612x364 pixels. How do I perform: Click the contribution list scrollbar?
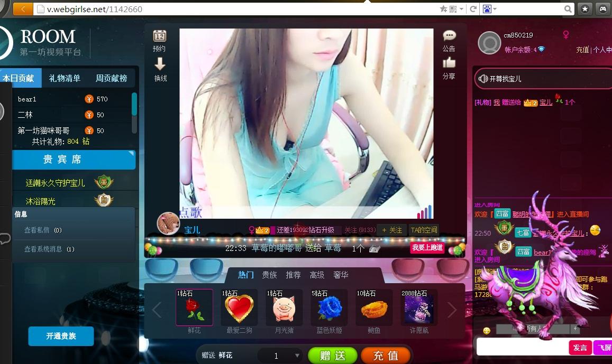(x=134, y=104)
